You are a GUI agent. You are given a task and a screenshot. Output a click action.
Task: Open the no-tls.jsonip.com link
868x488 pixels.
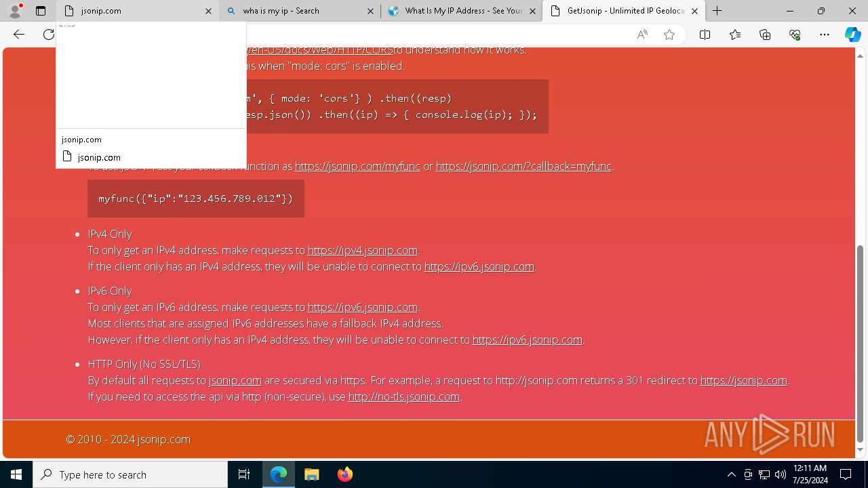(x=404, y=396)
